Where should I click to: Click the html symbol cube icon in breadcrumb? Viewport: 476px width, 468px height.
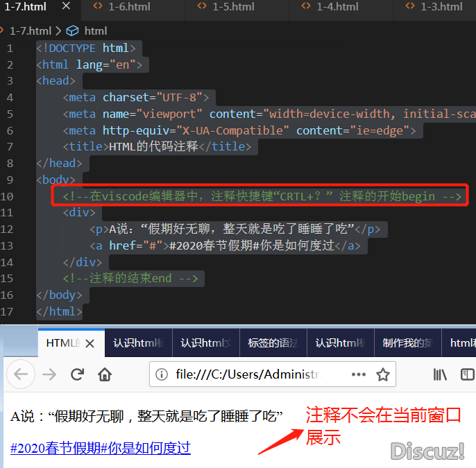tap(73, 31)
